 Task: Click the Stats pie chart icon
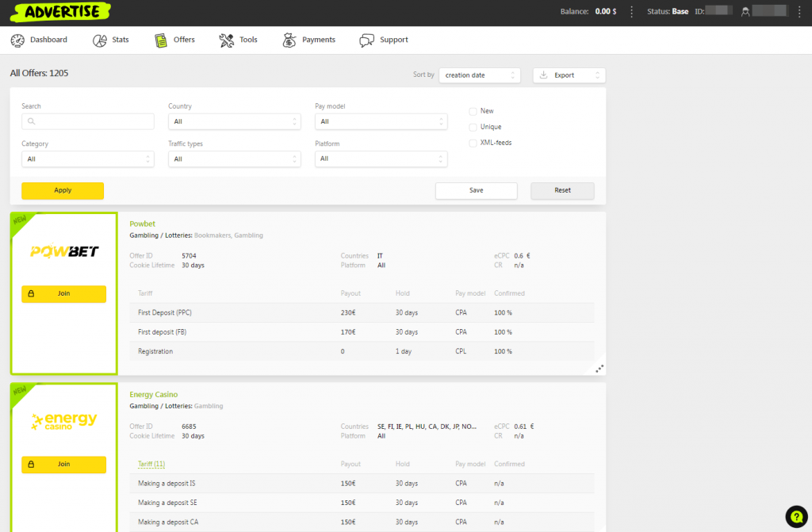click(99, 40)
